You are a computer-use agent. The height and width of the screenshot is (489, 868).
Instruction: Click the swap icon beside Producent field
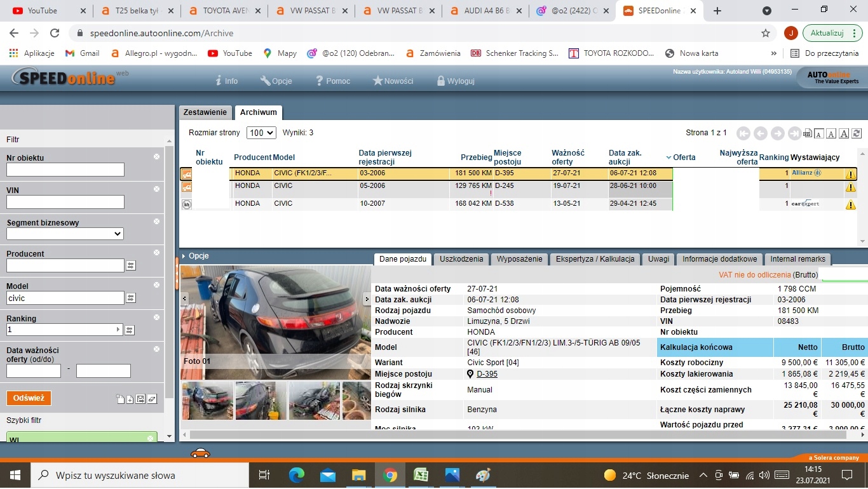click(x=131, y=265)
